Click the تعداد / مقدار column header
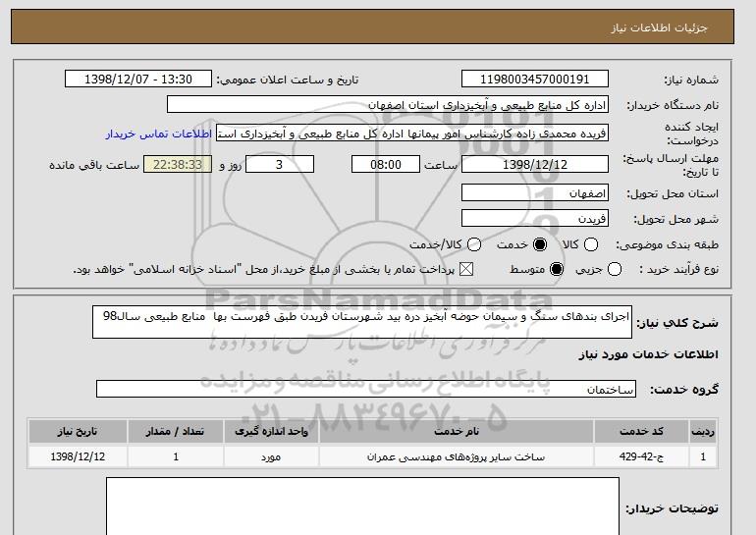This screenshot has height=535, width=756. pyautogui.click(x=176, y=431)
